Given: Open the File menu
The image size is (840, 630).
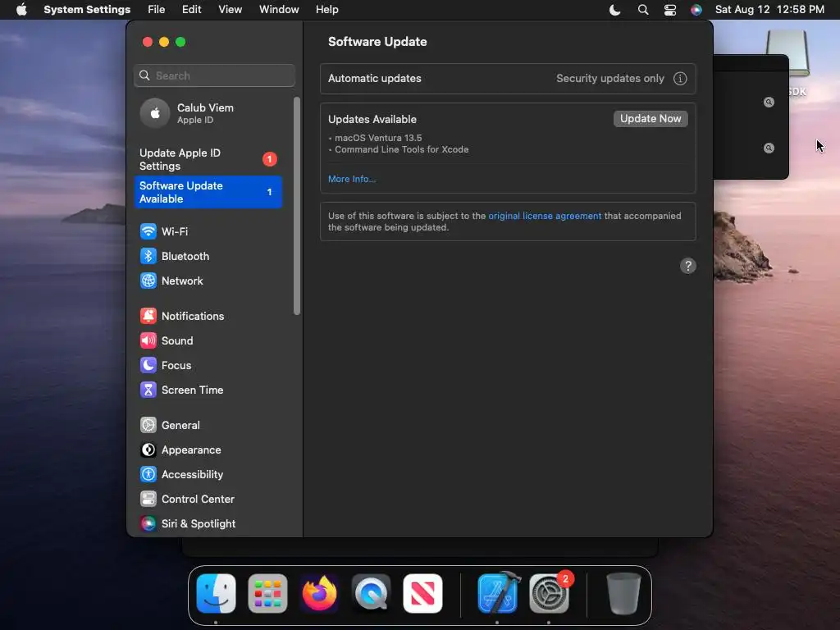Looking at the screenshot, I should pos(157,10).
